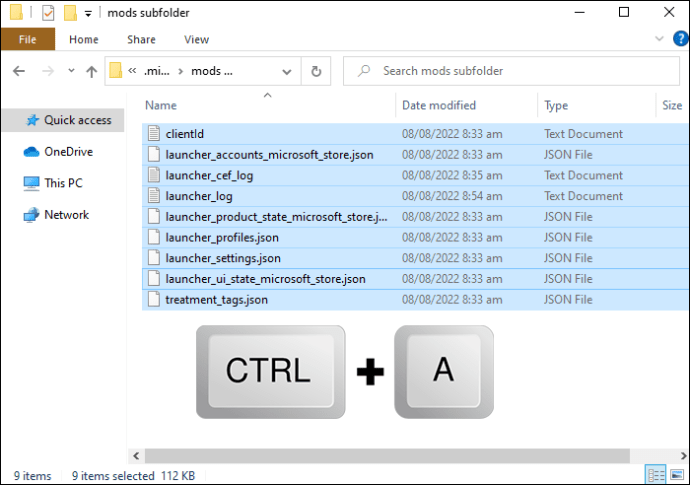This screenshot has width=690, height=485.
Task: Expand the ribbon with the chevron
Action: point(659,39)
